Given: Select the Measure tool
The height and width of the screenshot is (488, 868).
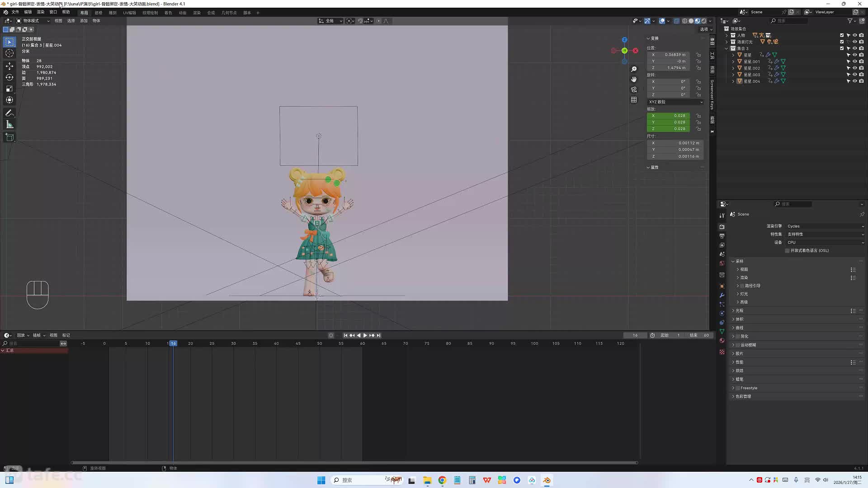Looking at the screenshot, I should point(9,125).
